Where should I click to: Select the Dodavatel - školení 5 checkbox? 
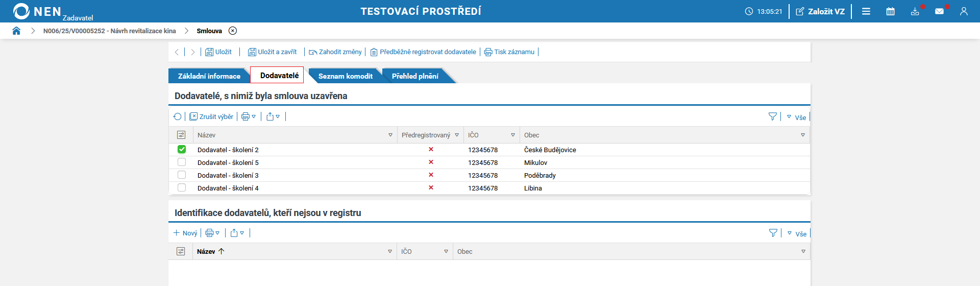182,162
